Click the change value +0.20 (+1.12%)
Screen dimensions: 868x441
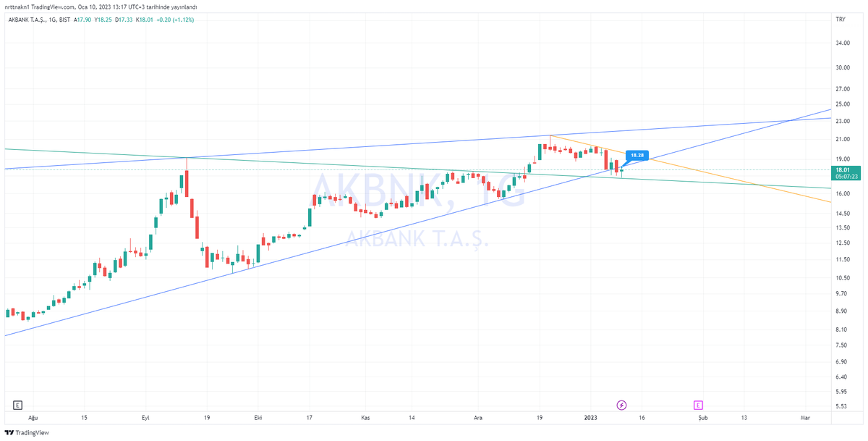[x=176, y=20]
